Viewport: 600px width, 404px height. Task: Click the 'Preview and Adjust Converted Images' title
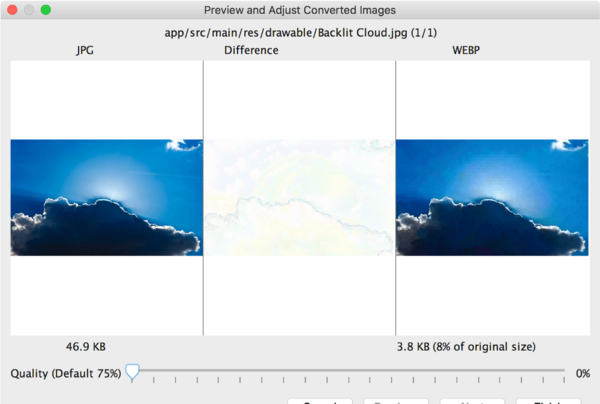click(x=300, y=10)
